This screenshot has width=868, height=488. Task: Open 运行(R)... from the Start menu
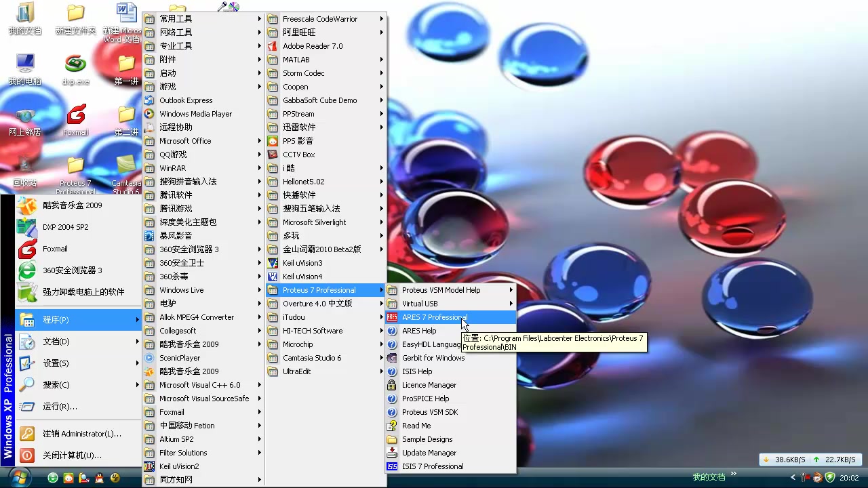[x=79, y=406]
